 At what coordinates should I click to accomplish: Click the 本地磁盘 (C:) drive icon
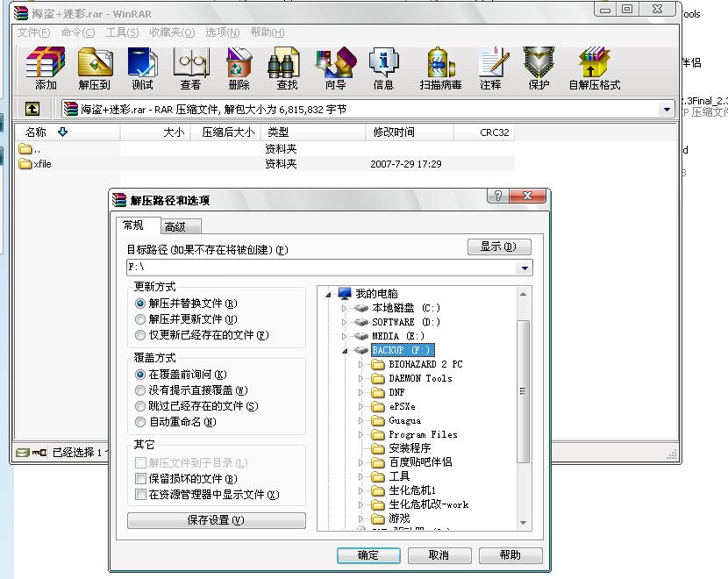tap(360, 308)
